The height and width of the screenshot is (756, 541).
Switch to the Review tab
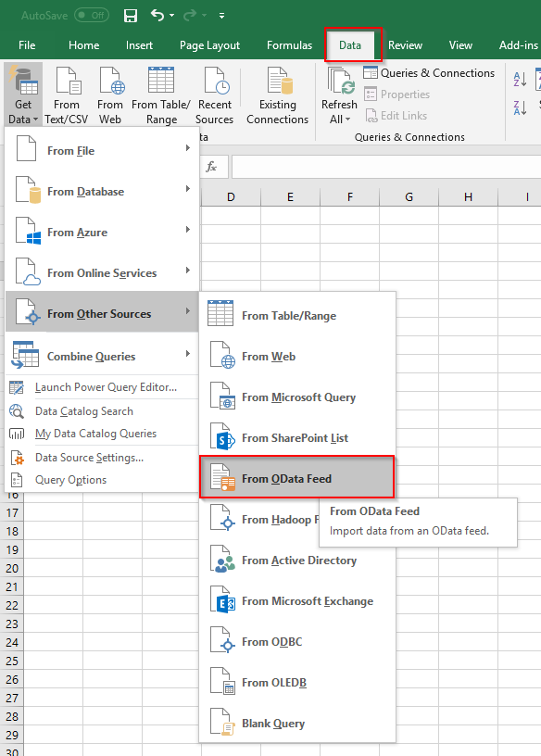(x=405, y=45)
